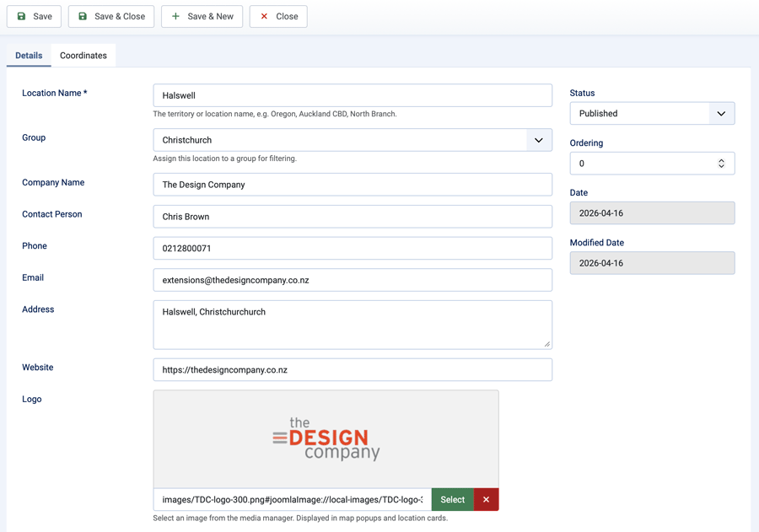Open the Details tab
Image resolution: width=759 pixels, height=532 pixels.
[29, 56]
